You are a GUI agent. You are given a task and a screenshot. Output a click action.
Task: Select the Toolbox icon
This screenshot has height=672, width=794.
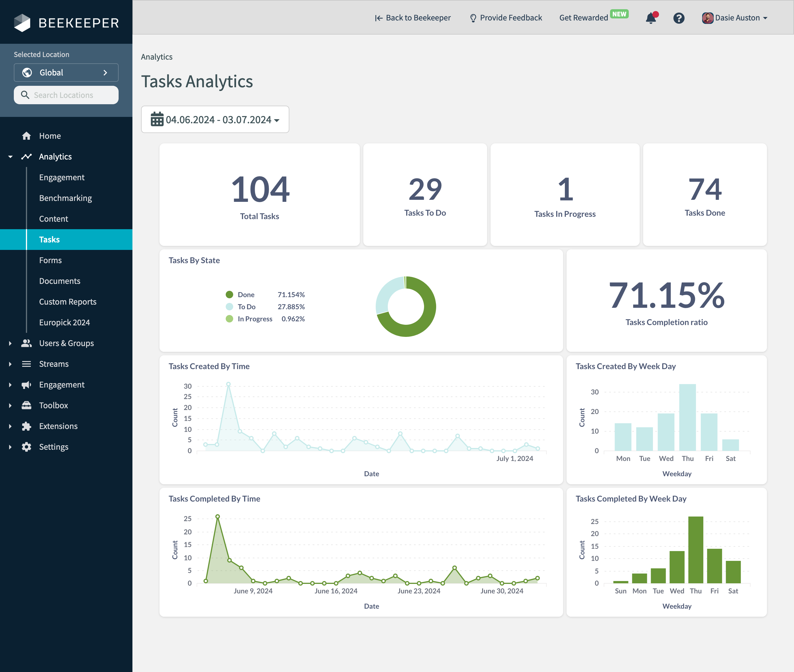coord(26,405)
